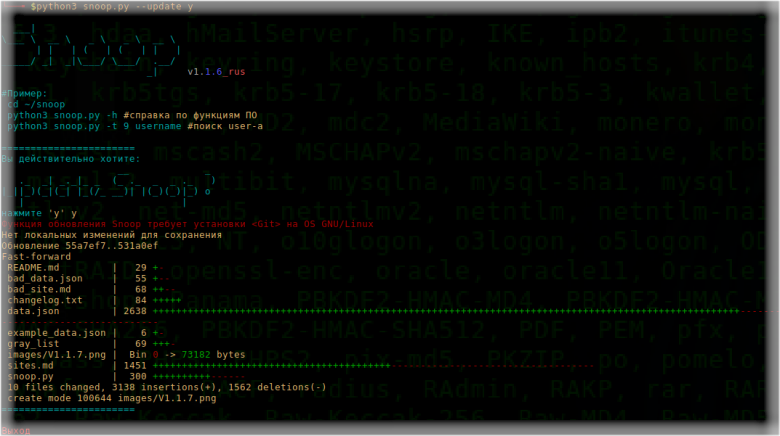This screenshot has width=780, height=436.
Task: Click the Обновление 55a7ef7..531a0ef line
Action: (x=80, y=246)
